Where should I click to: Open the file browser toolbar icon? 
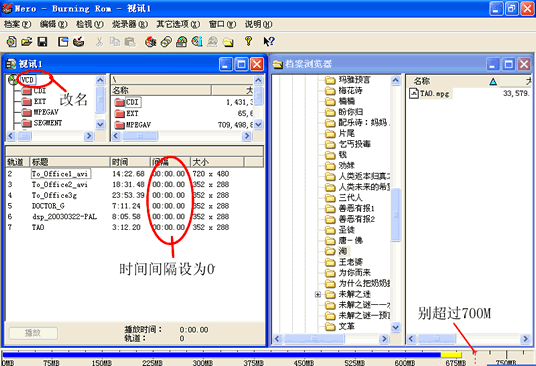coord(228,42)
